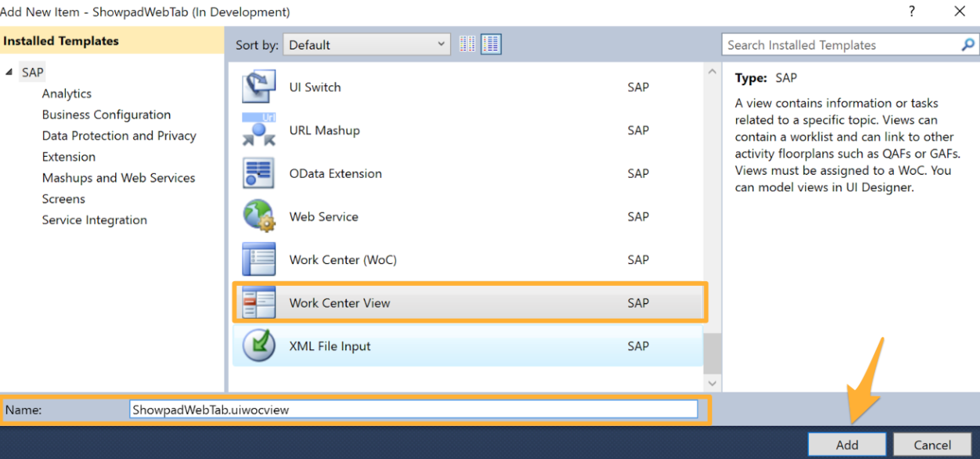Click the UI Switch template icon
980x459 pixels.
tap(258, 87)
